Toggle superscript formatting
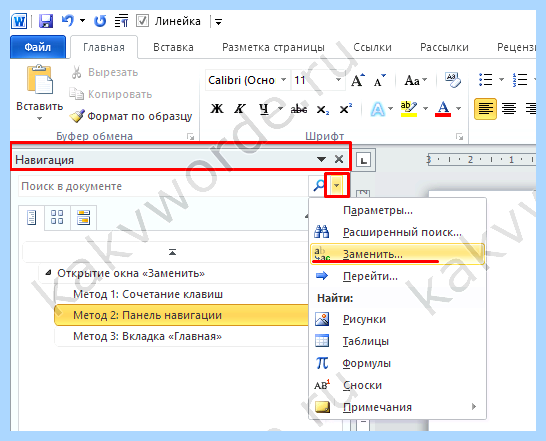 [x=345, y=109]
